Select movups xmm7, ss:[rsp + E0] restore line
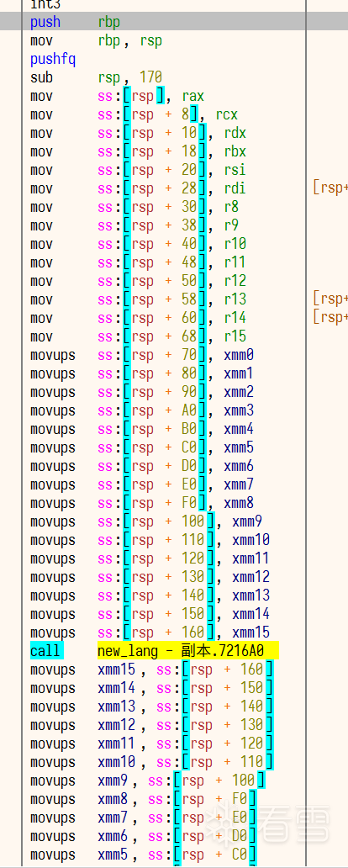Image resolution: width=348 pixels, height=868 pixels. coord(143,817)
